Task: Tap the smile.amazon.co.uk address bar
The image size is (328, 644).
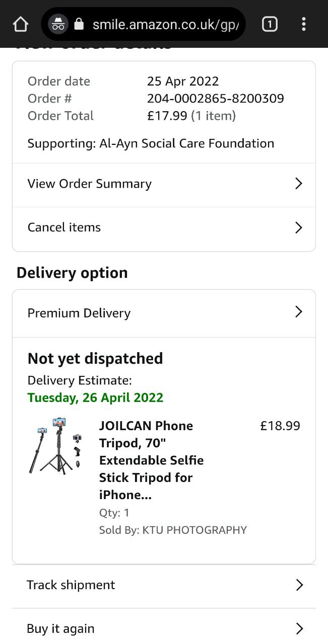Action: pyautogui.click(x=165, y=24)
